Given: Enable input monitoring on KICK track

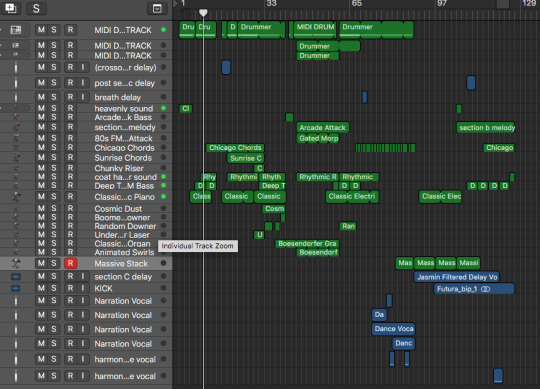Looking at the screenshot, I should tap(83, 288).
